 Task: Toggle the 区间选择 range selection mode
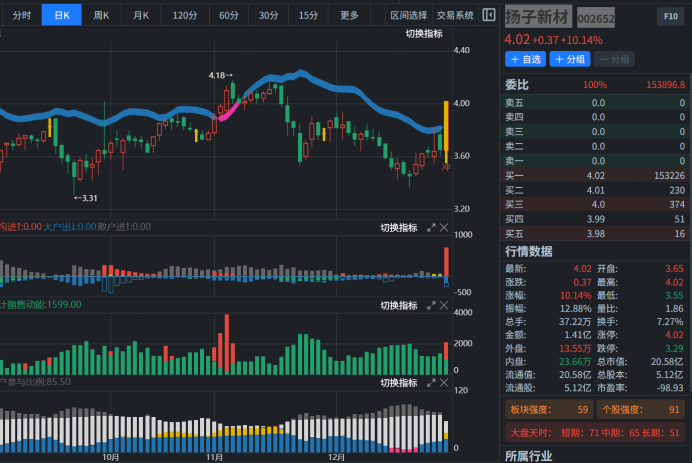[x=408, y=15]
